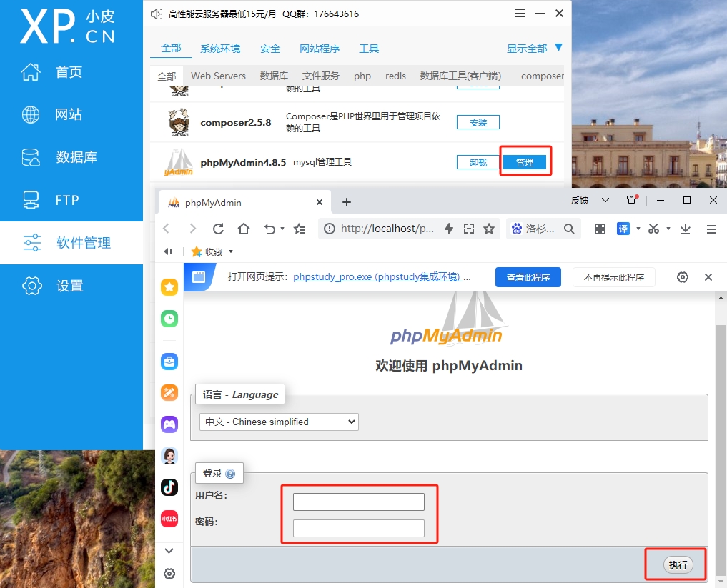The width and height of the screenshot is (727, 588).
Task: Open the Douyin icon in browser sidebar
Action: pos(169,487)
